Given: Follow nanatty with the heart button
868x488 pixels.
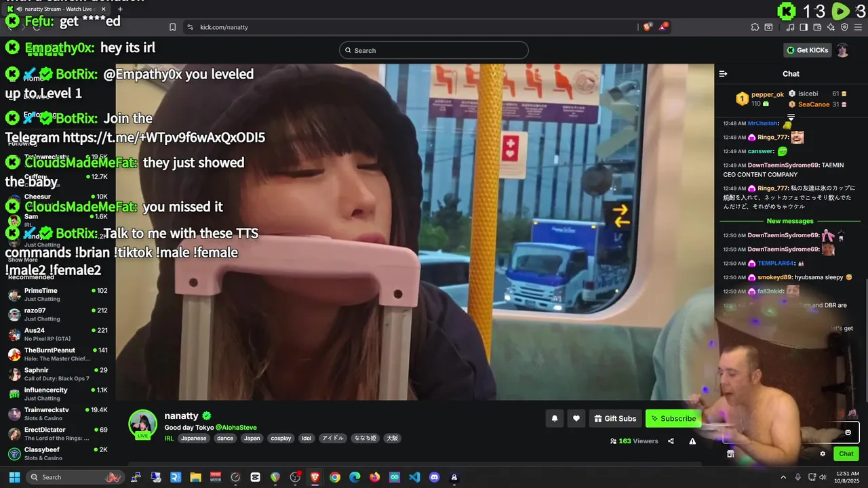Looking at the screenshot, I should pyautogui.click(x=576, y=419).
